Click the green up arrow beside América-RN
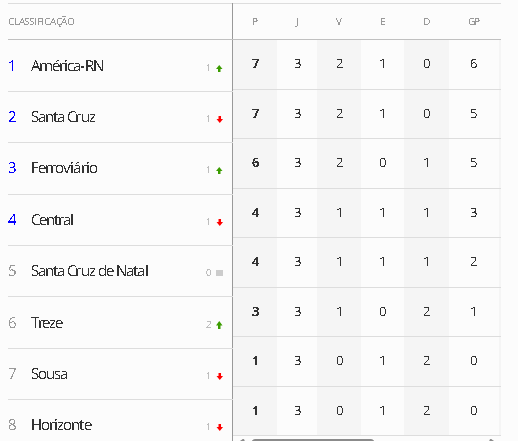 click(219, 69)
